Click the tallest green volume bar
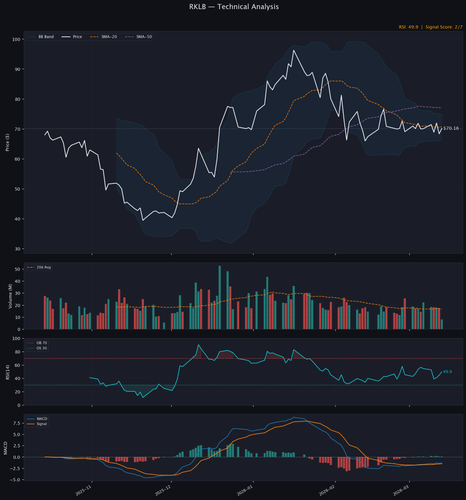The width and height of the screenshot is (466, 500). coord(220,297)
